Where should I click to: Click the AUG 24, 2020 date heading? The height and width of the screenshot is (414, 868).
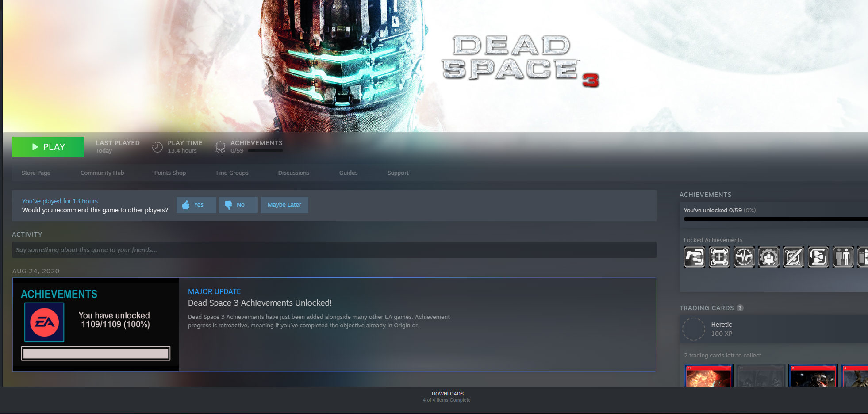[36, 271]
